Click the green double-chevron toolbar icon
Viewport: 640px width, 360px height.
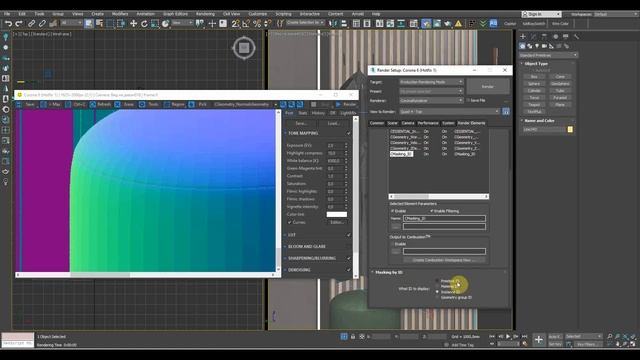[x=483, y=24]
